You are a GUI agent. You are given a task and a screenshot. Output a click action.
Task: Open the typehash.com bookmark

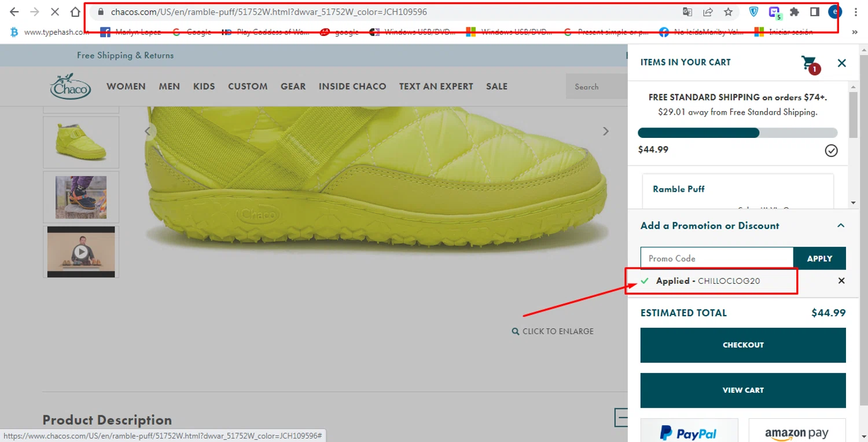pos(51,32)
